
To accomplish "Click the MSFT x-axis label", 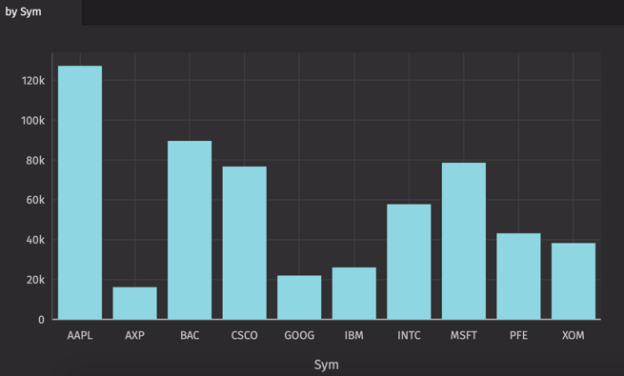I will point(464,335).
